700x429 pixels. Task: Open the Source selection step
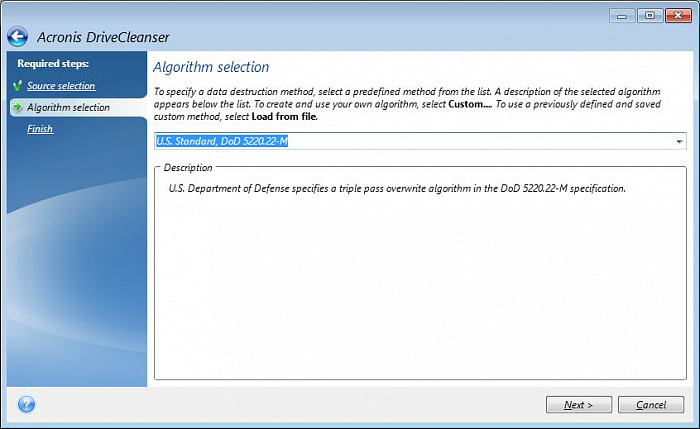[61, 86]
